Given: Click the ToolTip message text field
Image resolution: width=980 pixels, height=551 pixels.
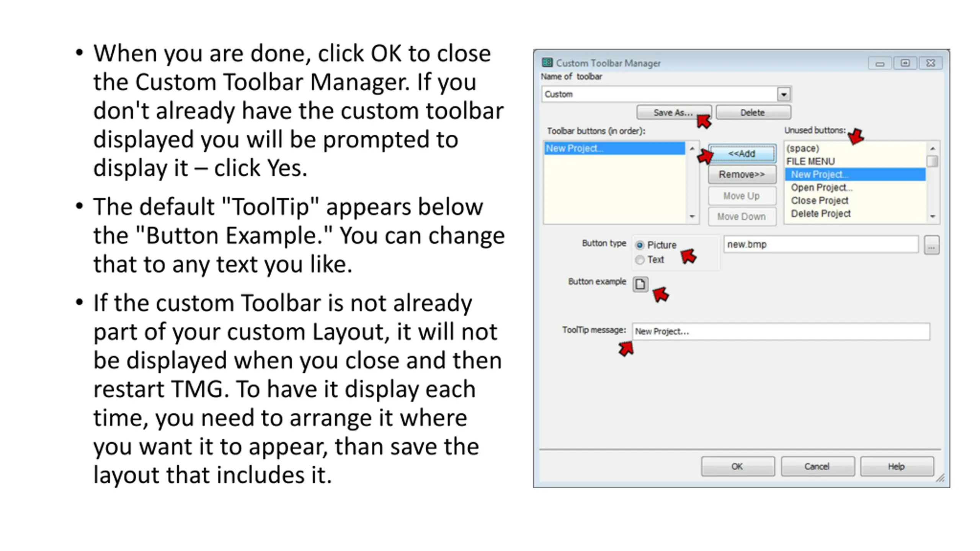Looking at the screenshot, I should click(x=781, y=331).
